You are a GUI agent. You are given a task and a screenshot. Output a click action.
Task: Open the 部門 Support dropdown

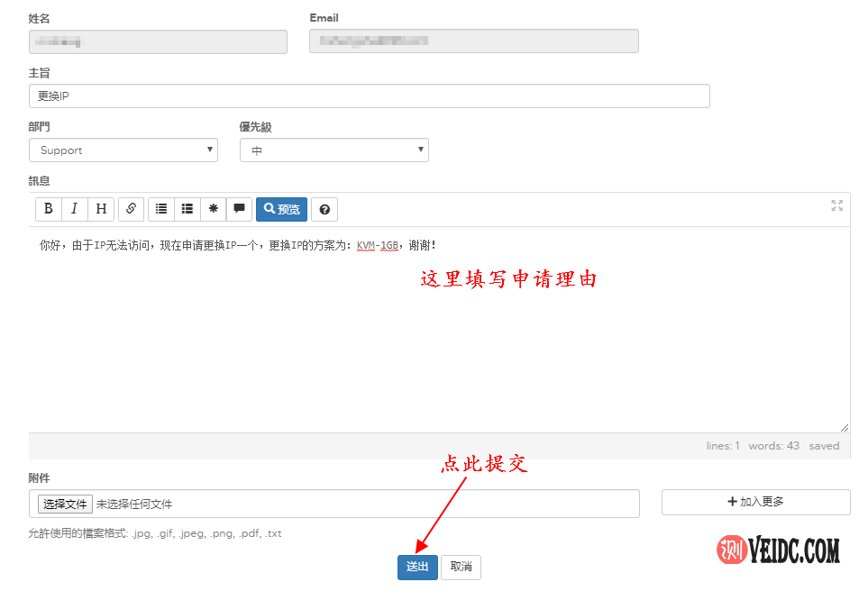[x=123, y=150]
